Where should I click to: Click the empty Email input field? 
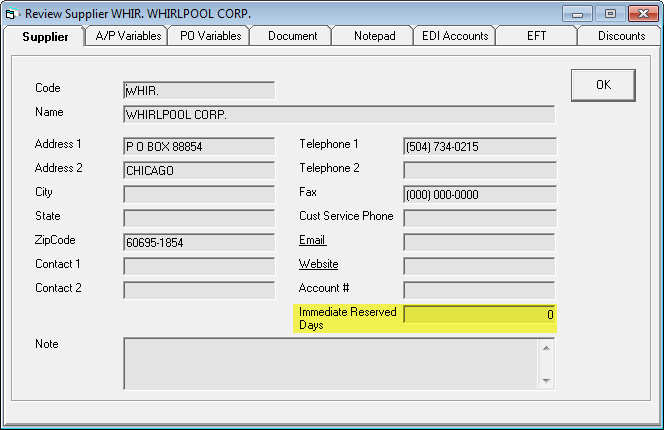pyautogui.click(x=479, y=242)
